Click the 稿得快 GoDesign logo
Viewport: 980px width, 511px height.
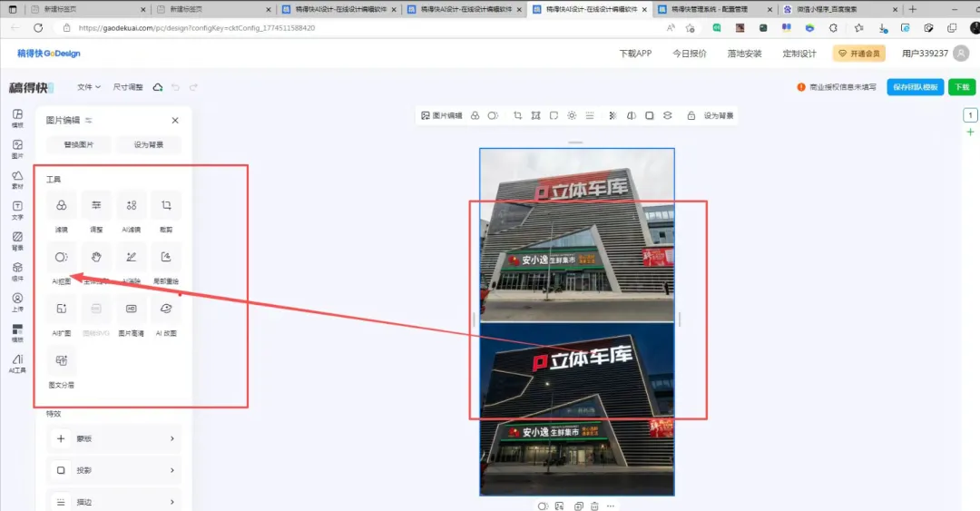(49, 54)
